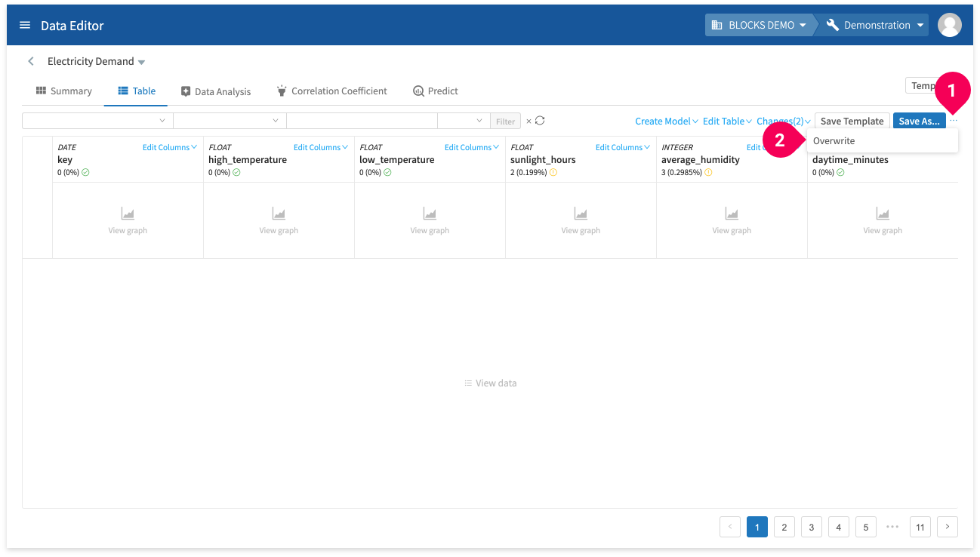Open the second filter condition dropdown

[x=230, y=121]
